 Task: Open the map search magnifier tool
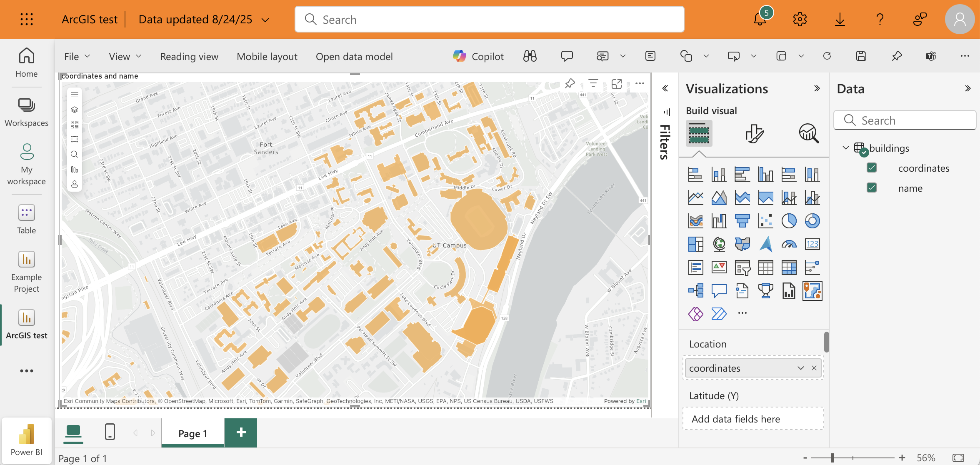75,154
